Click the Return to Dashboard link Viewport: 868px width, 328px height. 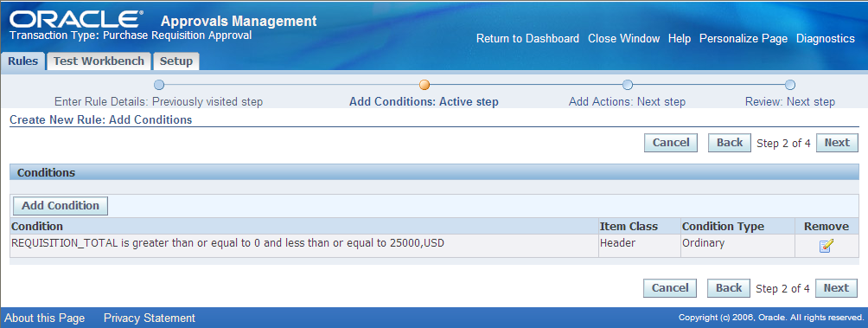click(x=527, y=39)
